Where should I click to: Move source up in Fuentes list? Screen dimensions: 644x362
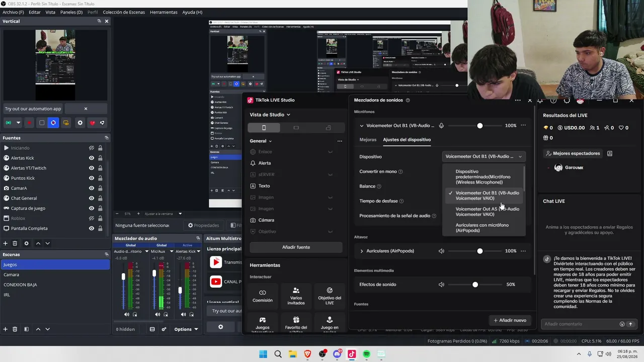tap(38, 243)
